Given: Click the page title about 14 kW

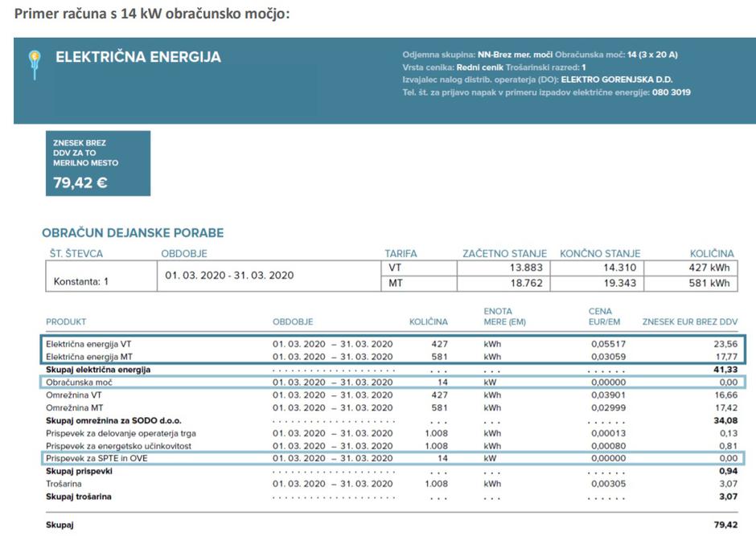Looking at the screenshot, I should pyautogui.click(x=152, y=14).
